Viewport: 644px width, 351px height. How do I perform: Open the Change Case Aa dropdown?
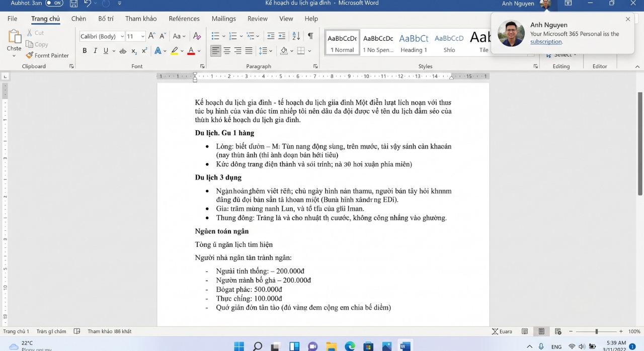click(179, 36)
